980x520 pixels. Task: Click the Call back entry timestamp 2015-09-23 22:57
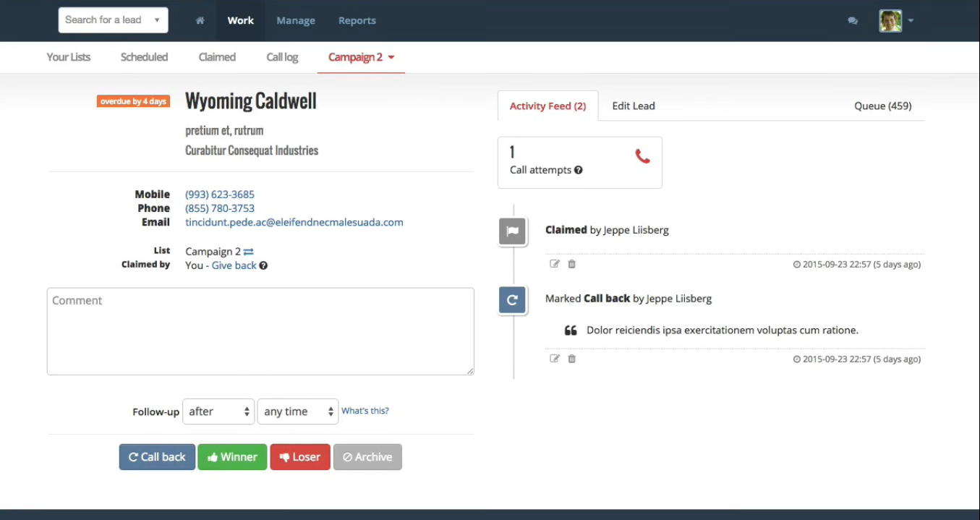pyautogui.click(x=857, y=359)
